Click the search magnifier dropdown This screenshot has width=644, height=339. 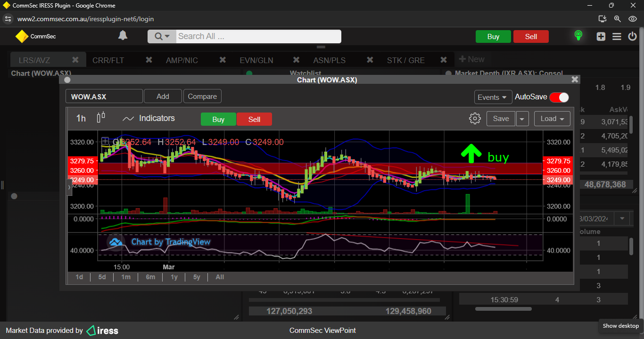point(162,36)
